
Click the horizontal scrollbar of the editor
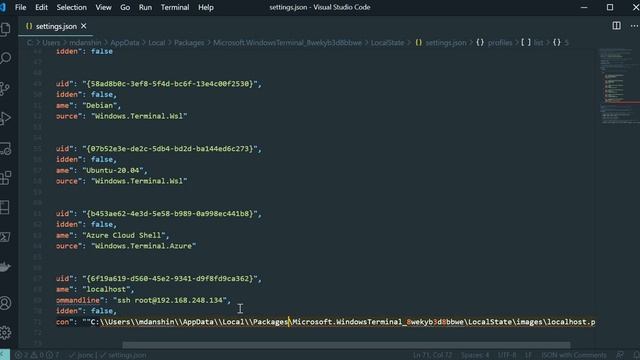[346, 345]
